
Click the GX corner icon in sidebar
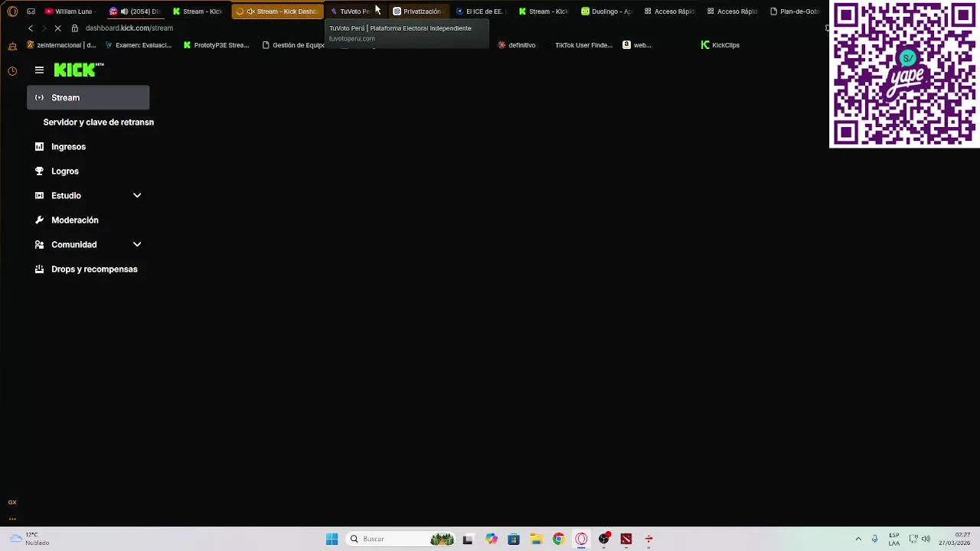12,502
